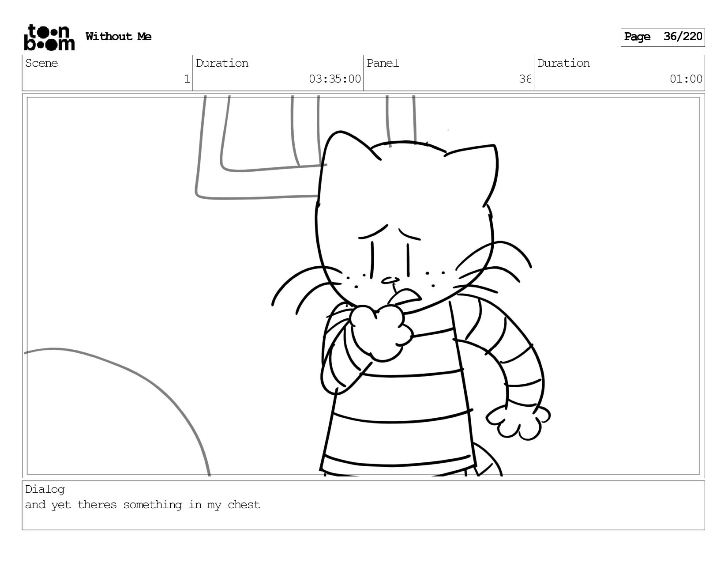Click scene duration value 03:35:00

click(x=335, y=79)
